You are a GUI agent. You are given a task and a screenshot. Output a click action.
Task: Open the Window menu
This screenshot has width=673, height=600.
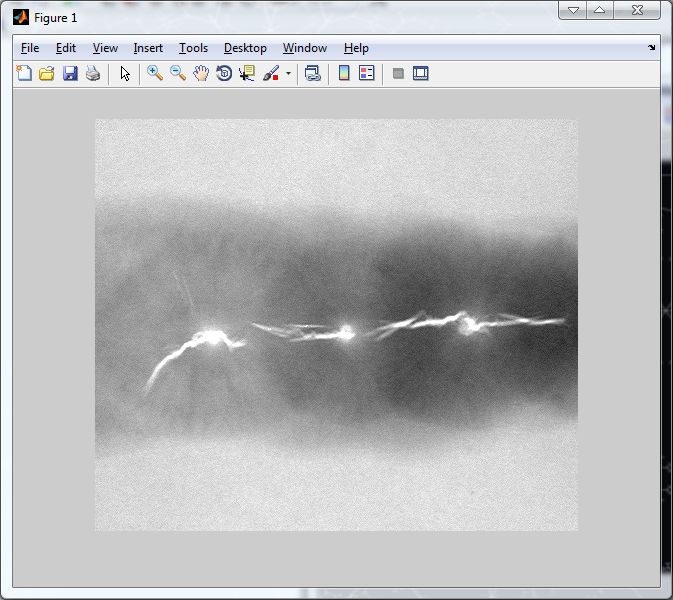click(x=305, y=48)
